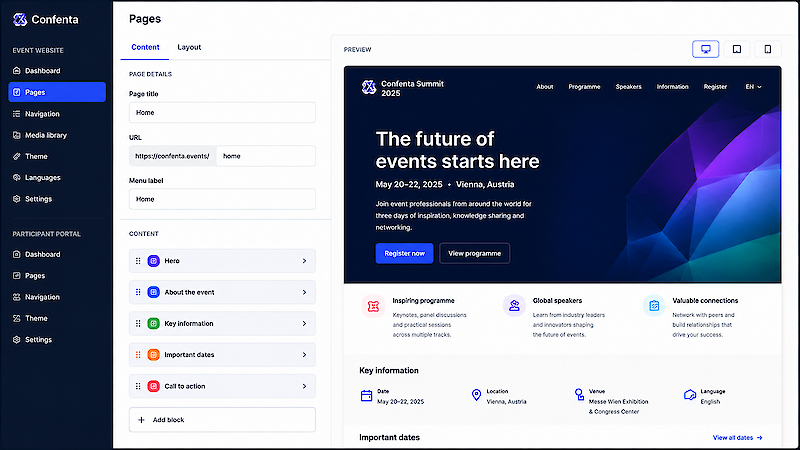Screen dimensions: 800x450
Task: Click Valuable connections icon in preview
Action: pyautogui.click(x=654, y=306)
